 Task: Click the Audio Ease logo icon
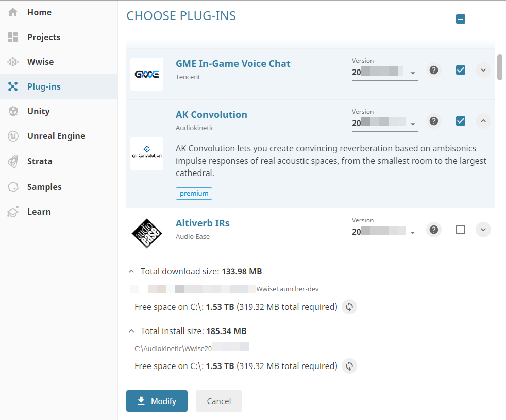147,234
